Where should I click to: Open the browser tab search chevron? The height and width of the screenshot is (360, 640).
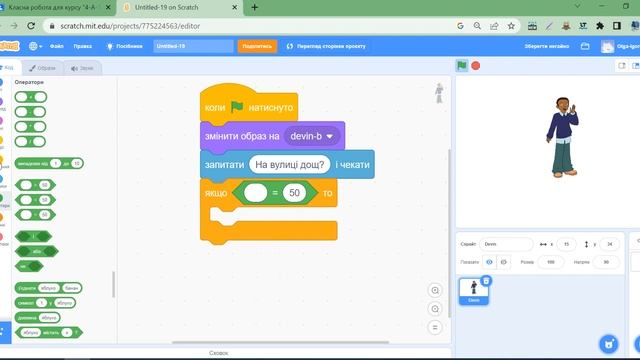pyautogui.click(x=577, y=6)
